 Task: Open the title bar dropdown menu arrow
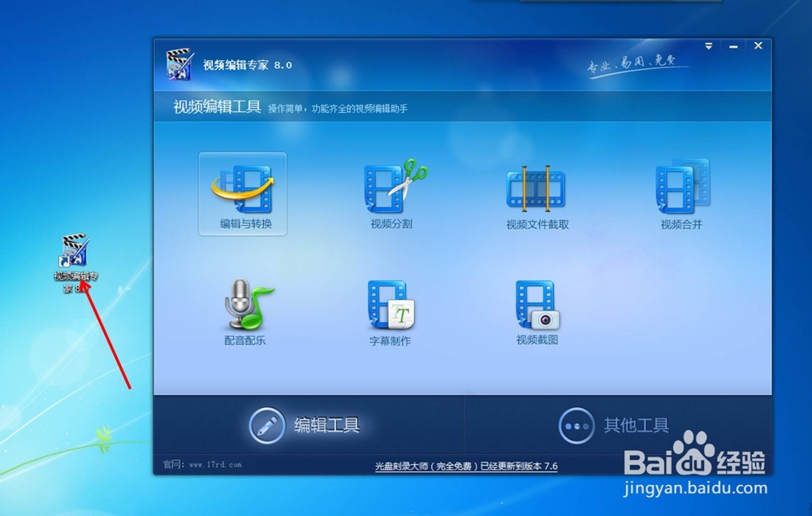click(x=708, y=46)
